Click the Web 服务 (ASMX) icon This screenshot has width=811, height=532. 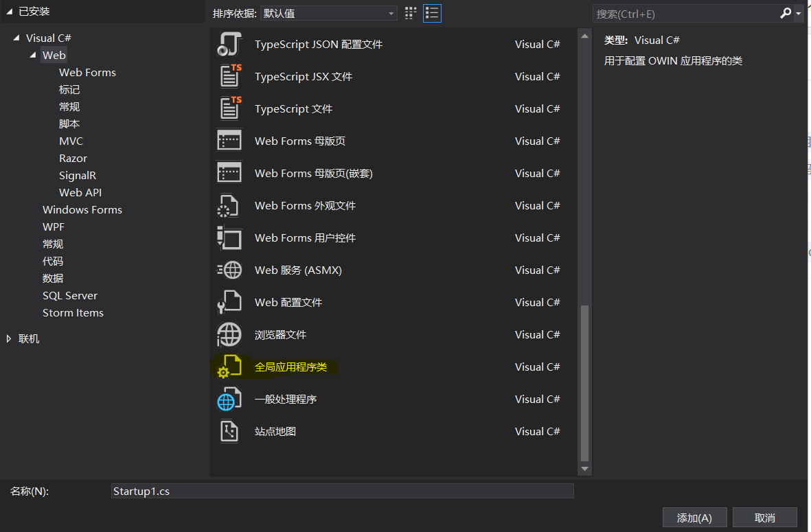tap(229, 270)
